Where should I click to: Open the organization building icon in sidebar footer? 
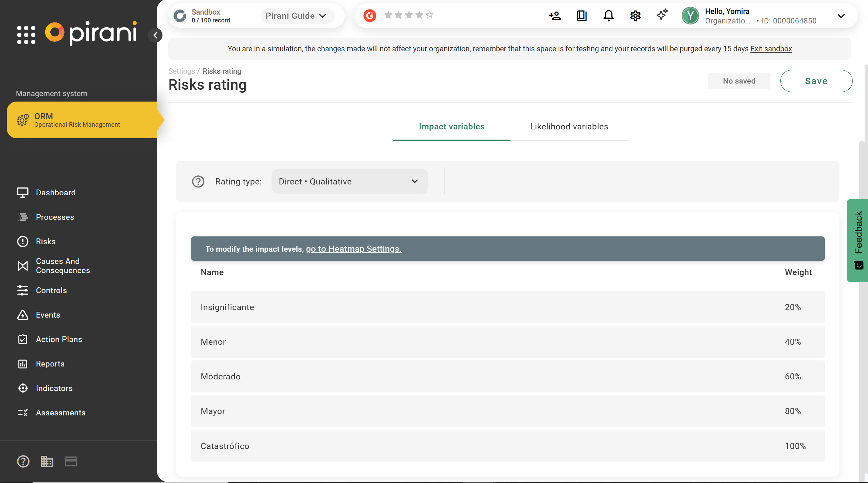point(47,461)
